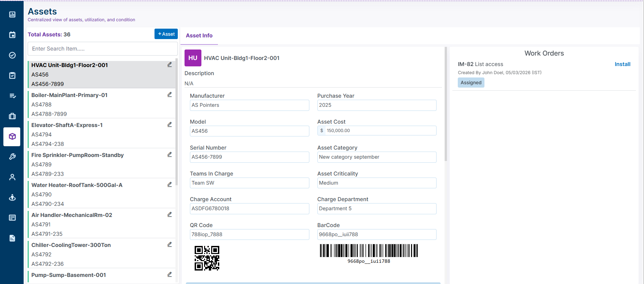Open the calendar icon in sidebar
This screenshot has height=284, width=644.
pos(12,35)
